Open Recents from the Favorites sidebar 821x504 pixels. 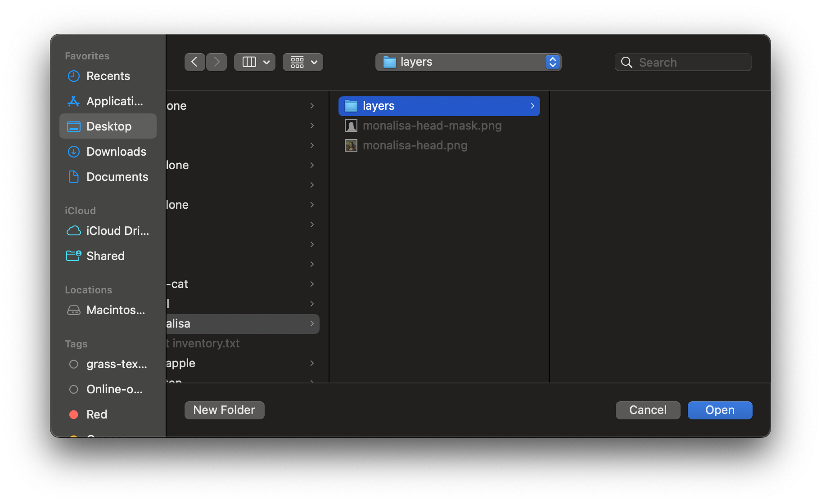[108, 76]
